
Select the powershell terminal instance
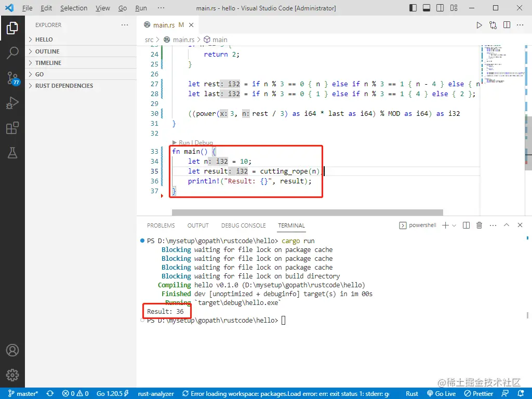(x=418, y=225)
